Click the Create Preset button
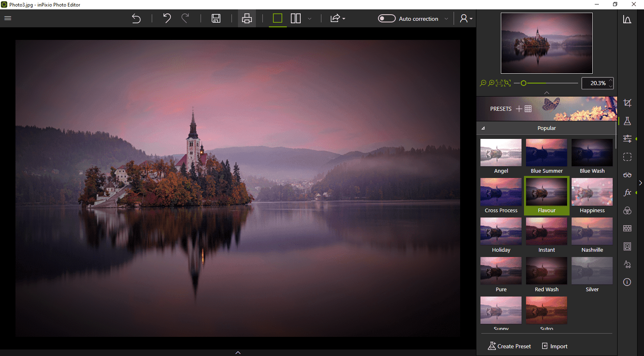The image size is (644, 356). (509, 346)
